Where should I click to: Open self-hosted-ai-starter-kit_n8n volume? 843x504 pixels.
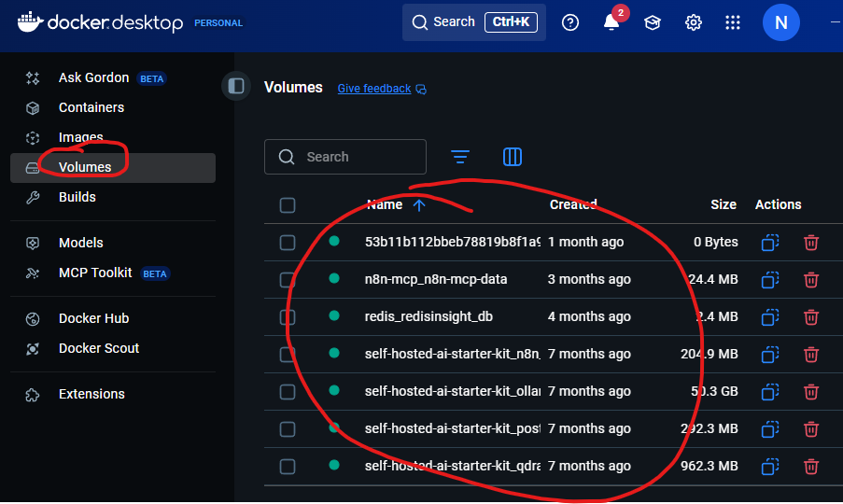(x=452, y=354)
